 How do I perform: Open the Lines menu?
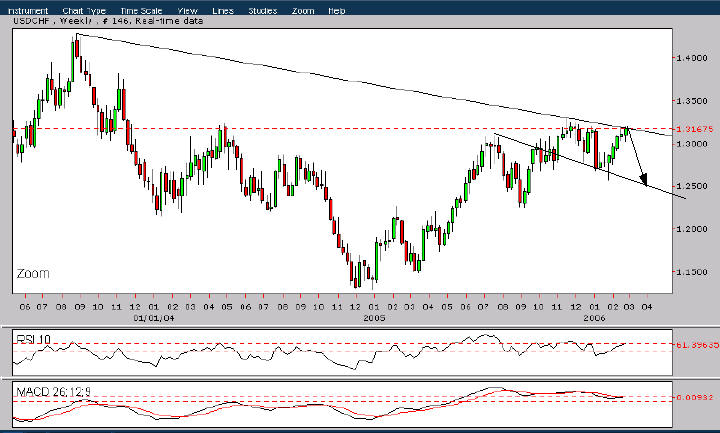223,11
